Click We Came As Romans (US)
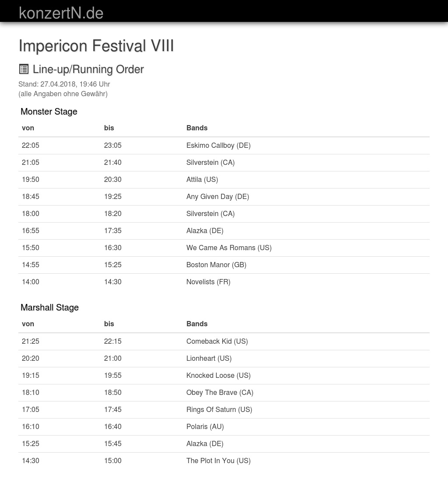The height and width of the screenshot is (478, 448). click(229, 248)
